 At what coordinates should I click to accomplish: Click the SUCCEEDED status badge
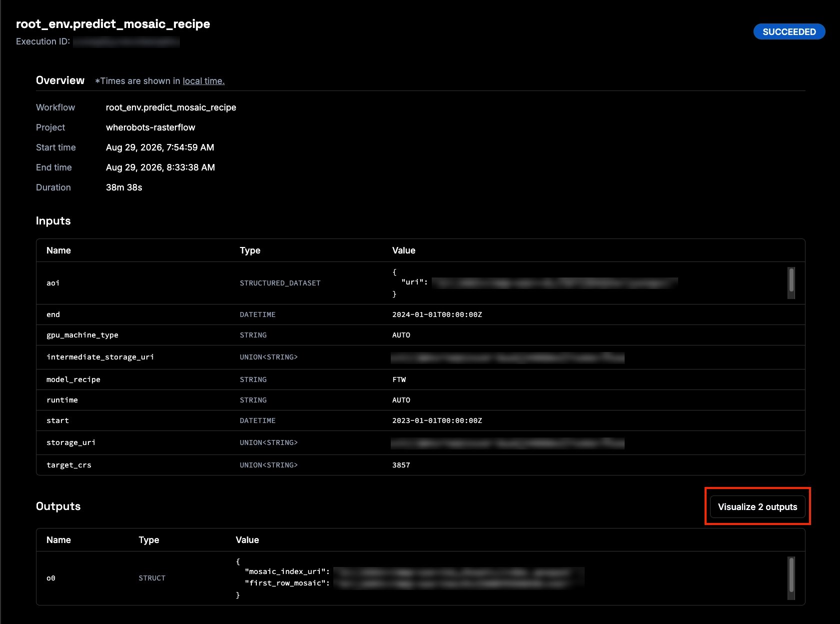pos(789,31)
